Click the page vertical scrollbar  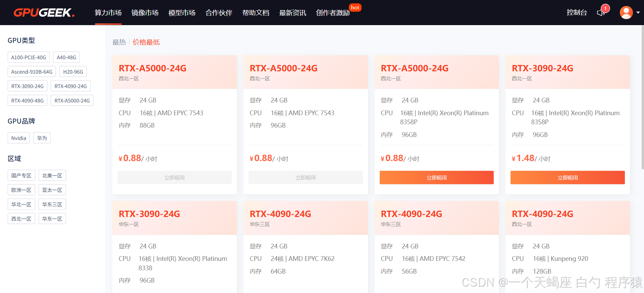(642, 97)
